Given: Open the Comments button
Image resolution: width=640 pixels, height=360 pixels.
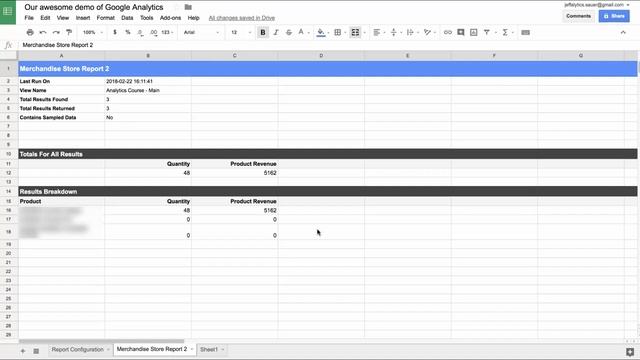Looking at the screenshot, I should tap(578, 16).
